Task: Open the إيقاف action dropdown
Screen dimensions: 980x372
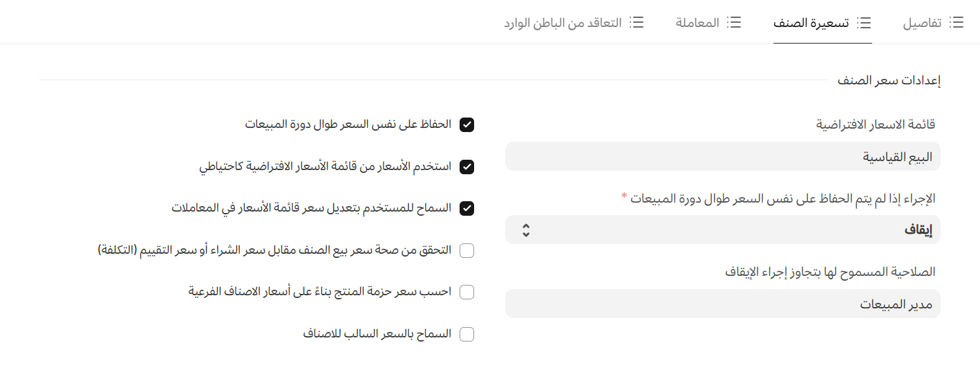Action: (723, 230)
